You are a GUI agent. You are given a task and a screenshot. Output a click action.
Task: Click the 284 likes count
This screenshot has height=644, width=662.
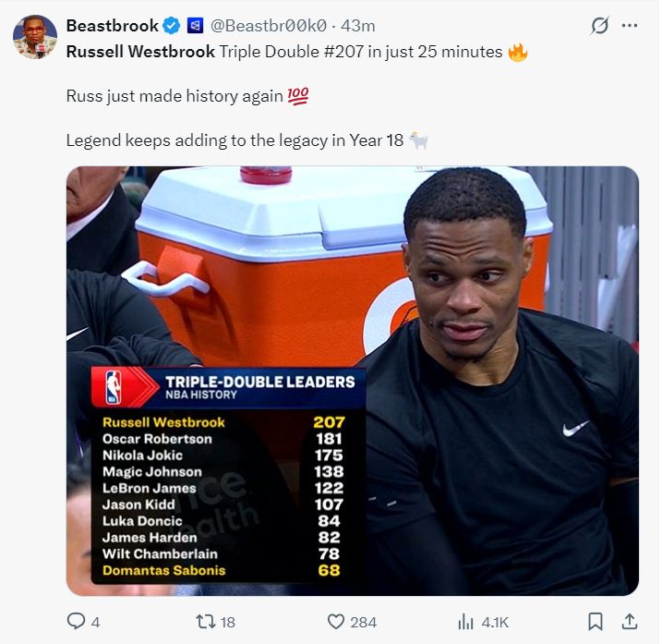[x=363, y=622]
